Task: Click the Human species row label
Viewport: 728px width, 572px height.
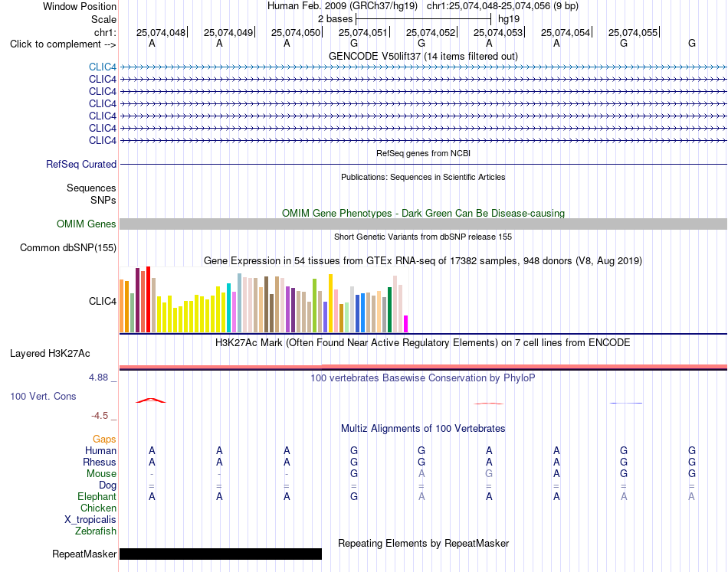Action: [100, 450]
